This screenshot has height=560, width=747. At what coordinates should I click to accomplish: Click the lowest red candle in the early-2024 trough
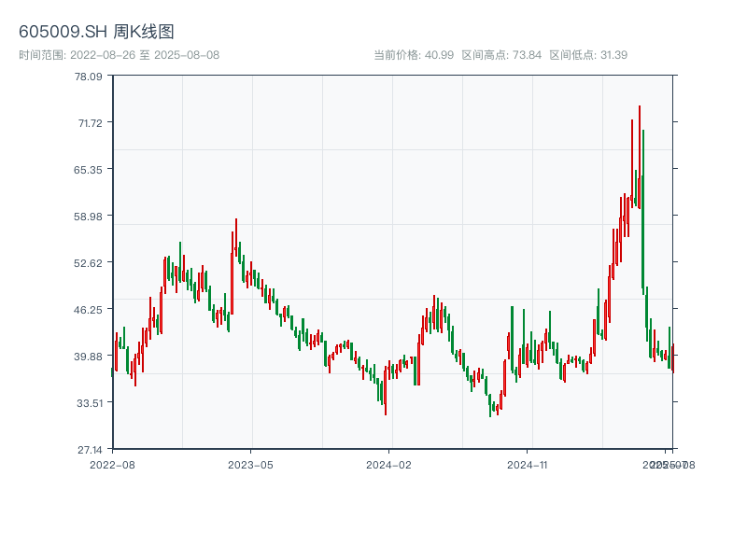[386, 390]
